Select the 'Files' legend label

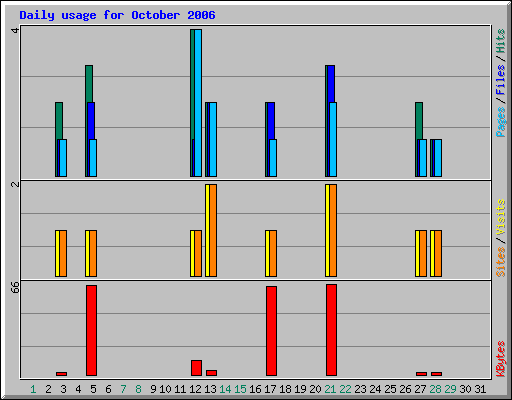[x=500, y=80]
